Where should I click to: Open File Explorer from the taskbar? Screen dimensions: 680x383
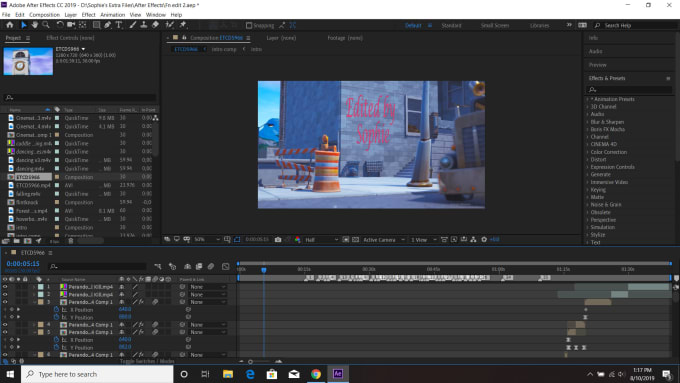point(228,374)
